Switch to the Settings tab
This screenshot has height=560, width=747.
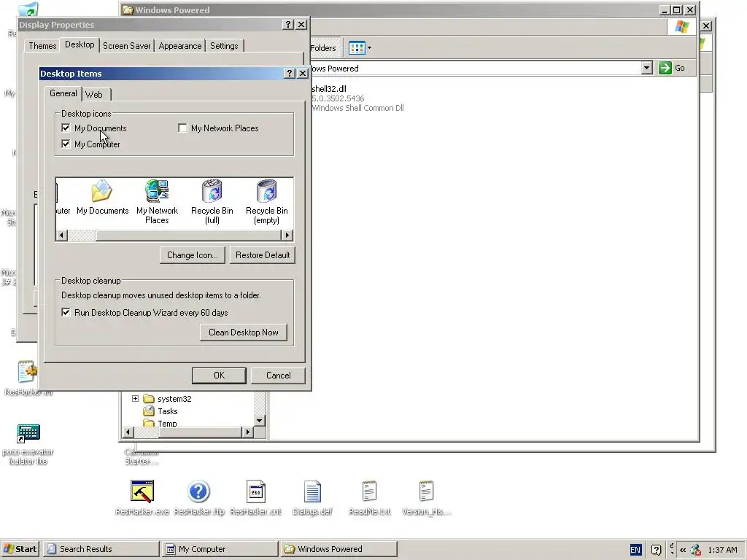click(224, 46)
